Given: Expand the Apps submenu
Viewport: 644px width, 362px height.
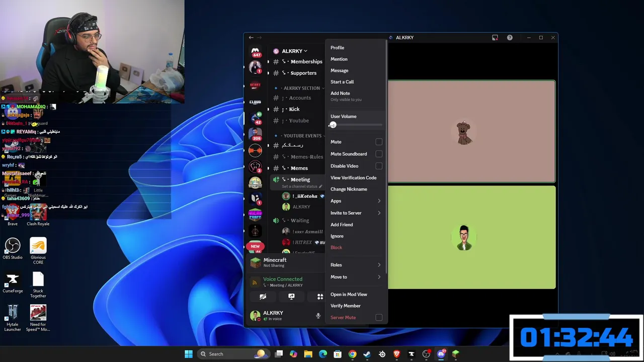Looking at the screenshot, I should pos(356,201).
